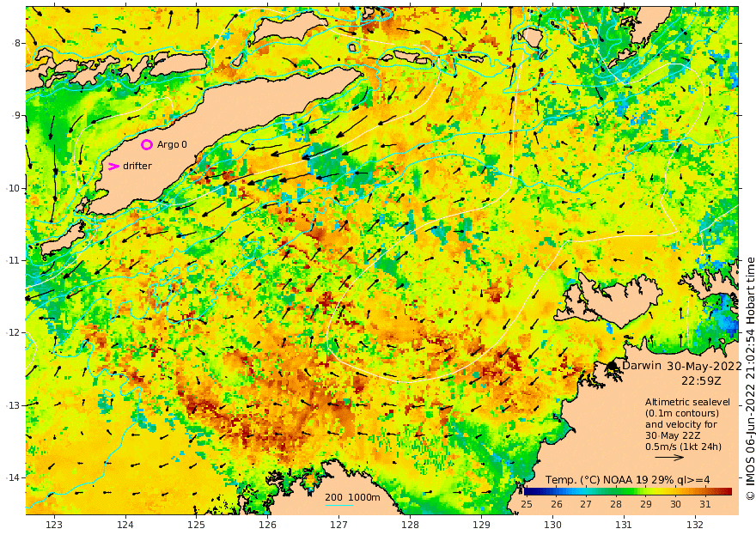Image resolution: width=756 pixels, height=541 pixels.
Task: Click the dark blue end of temperature colorbar
Action: (x=528, y=491)
